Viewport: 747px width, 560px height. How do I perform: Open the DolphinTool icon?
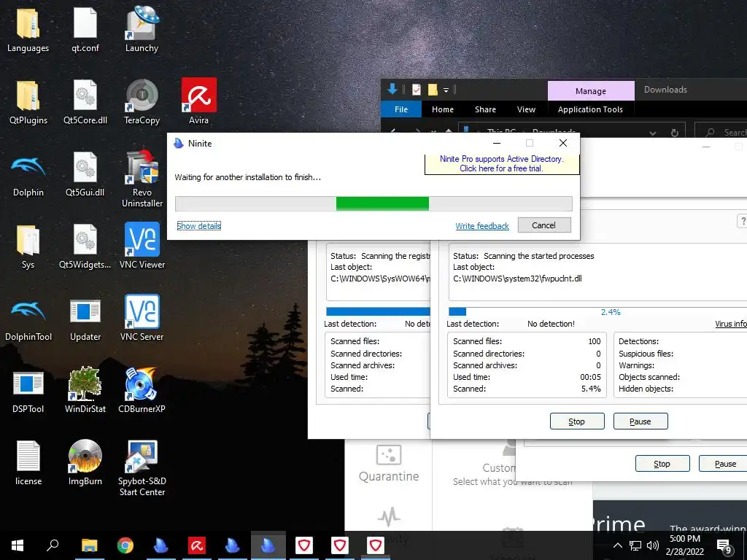(x=28, y=319)
